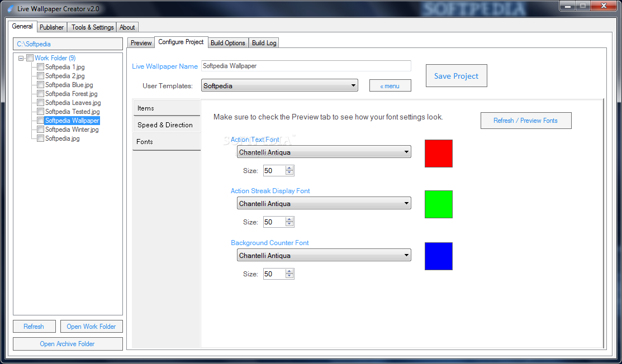
Task: Select Softpedia Forest.jpg in the tree
Action: [72, 94]
